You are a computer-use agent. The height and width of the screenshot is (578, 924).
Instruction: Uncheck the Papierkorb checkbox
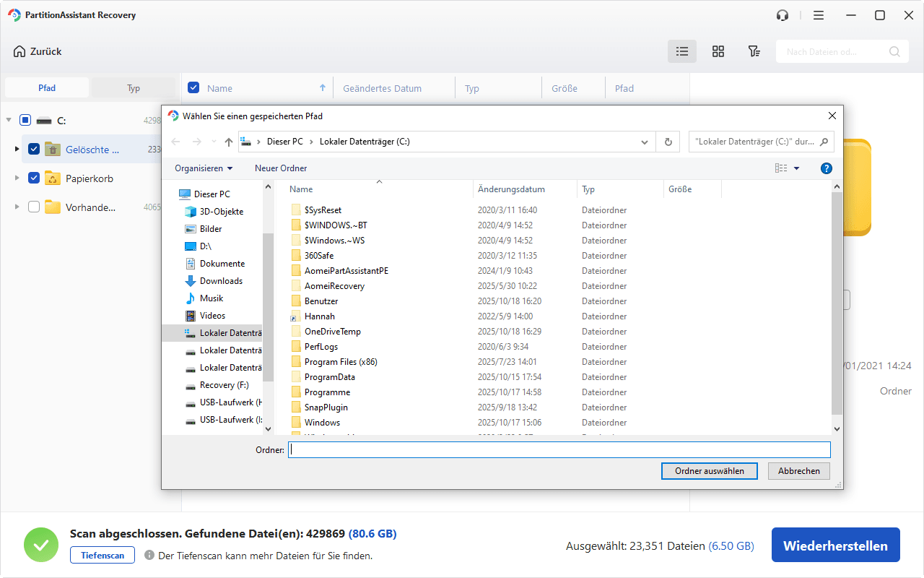[x=34, y=178]
